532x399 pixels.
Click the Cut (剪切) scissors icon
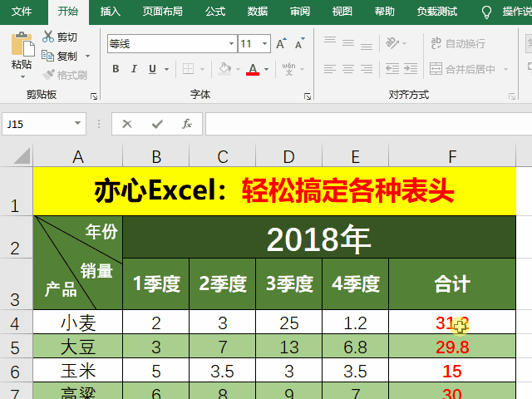(48, 37)
